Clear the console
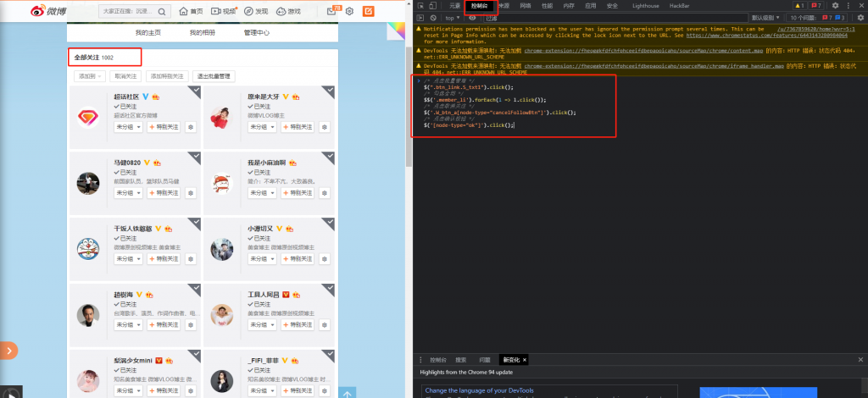Viewport: 868px width, 398px height. coord(433,18)
